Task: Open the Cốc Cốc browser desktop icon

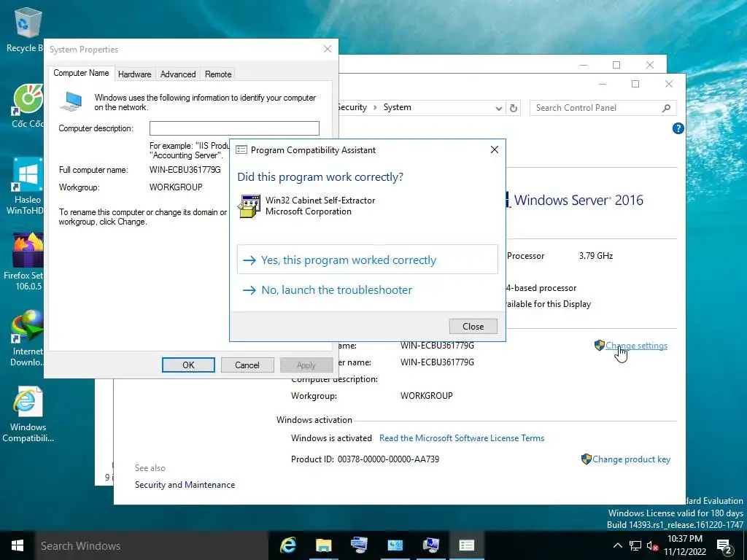Action: [x=27, y=106]
